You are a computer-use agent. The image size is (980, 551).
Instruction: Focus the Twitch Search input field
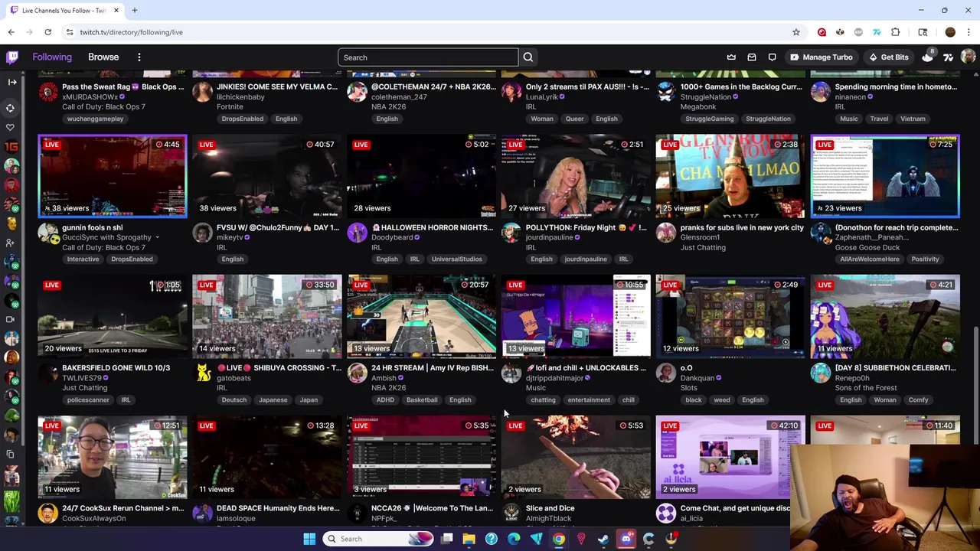[428, 57]
